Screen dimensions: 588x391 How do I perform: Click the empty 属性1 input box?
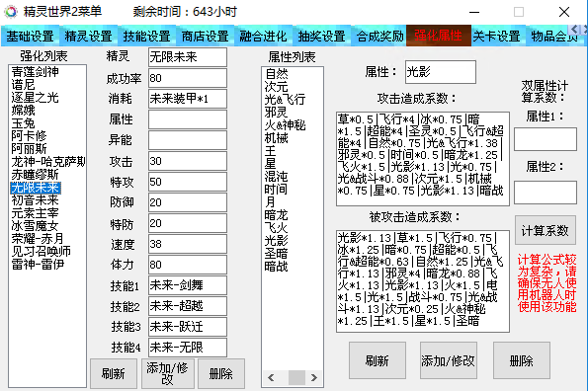[546, 139]
